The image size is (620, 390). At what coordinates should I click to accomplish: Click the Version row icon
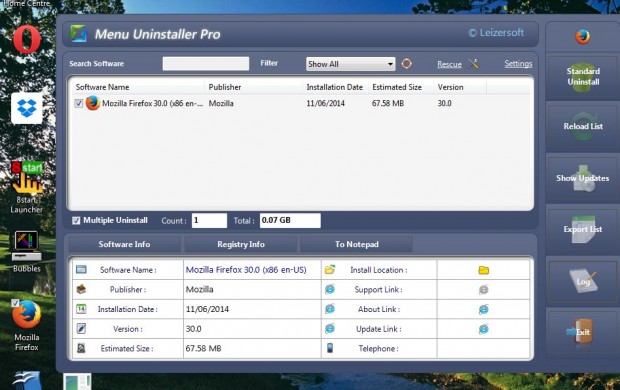(81, 328)
